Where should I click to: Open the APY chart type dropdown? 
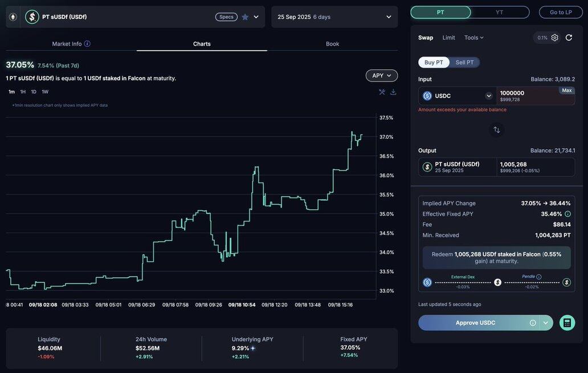click(381, 75)
